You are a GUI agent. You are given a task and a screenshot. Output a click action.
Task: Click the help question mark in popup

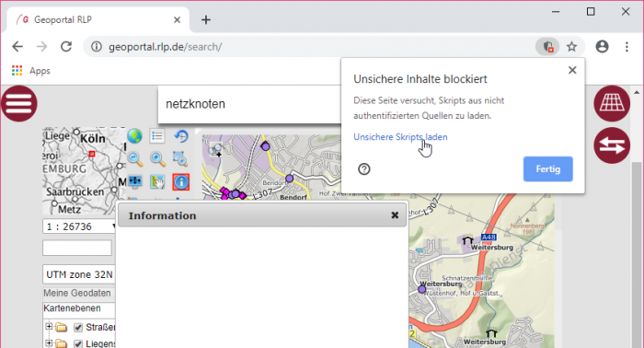pyautogui.click(x=364, y=168)
